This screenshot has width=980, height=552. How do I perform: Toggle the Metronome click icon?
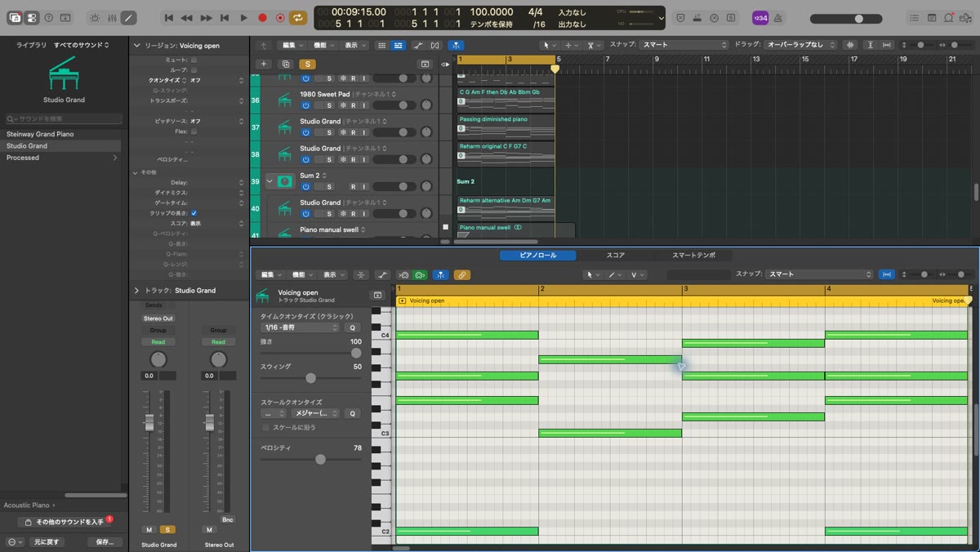point(777,17)
